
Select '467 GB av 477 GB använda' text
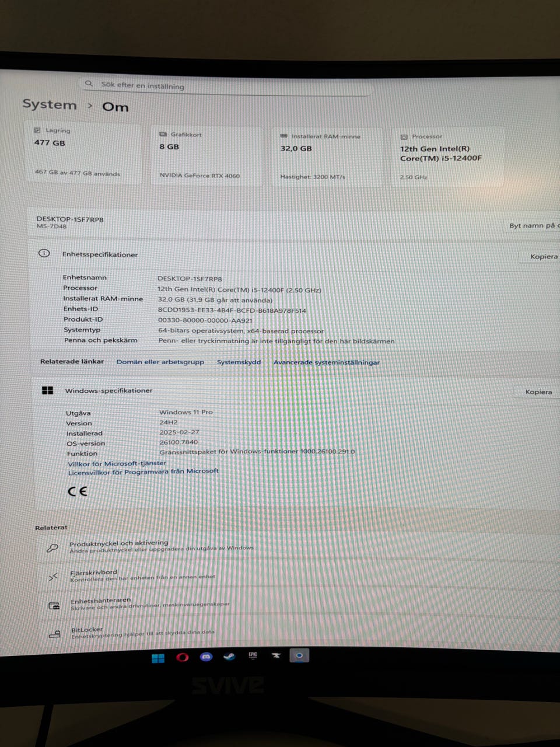[x=78, y=173]
